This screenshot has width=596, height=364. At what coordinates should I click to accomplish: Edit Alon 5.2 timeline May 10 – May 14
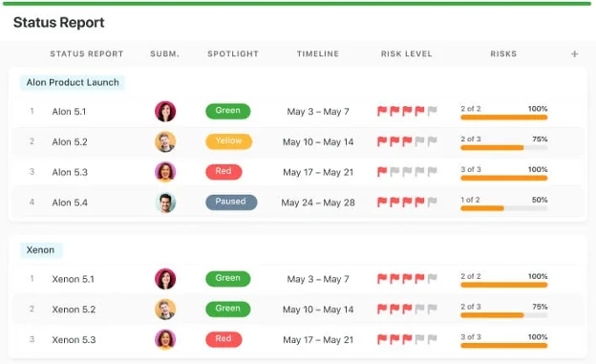click(x=318, y=141)
